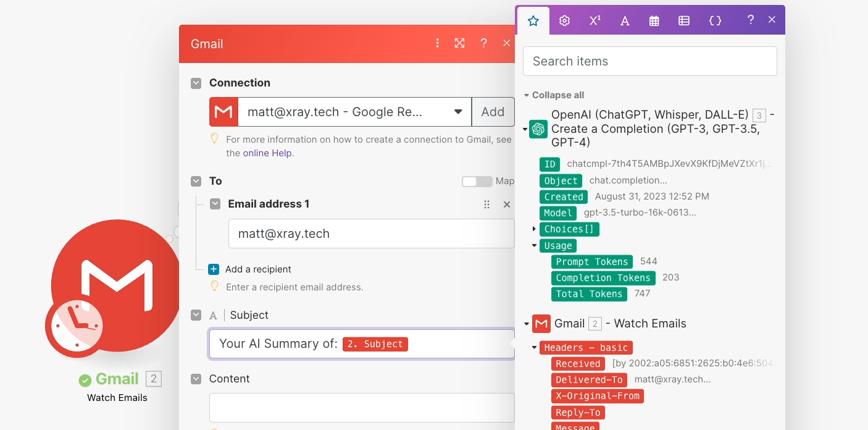Viewport: 868px width, 430px height.
Task: Click Collapse all in item list
Action: point(558,95)
